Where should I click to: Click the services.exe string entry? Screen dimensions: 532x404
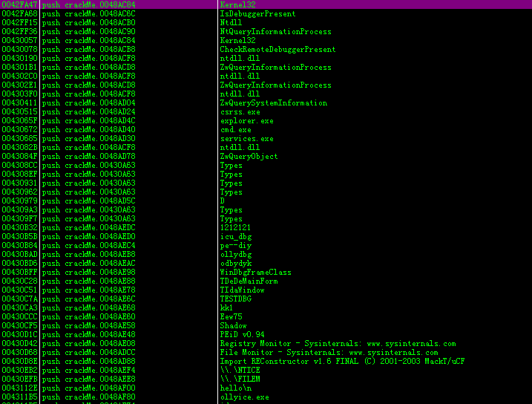pyautogui.click(x=246, y=139)
